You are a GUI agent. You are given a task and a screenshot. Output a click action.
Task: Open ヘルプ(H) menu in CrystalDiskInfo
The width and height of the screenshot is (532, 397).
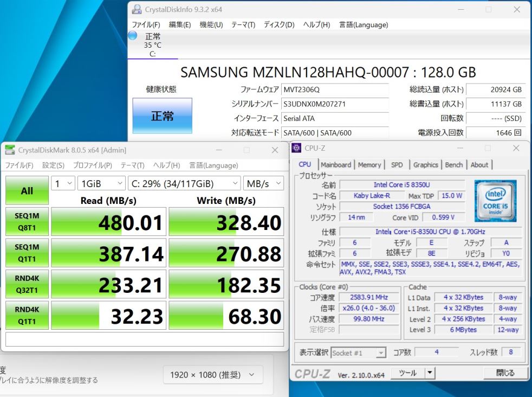click(x=316, y=25)
